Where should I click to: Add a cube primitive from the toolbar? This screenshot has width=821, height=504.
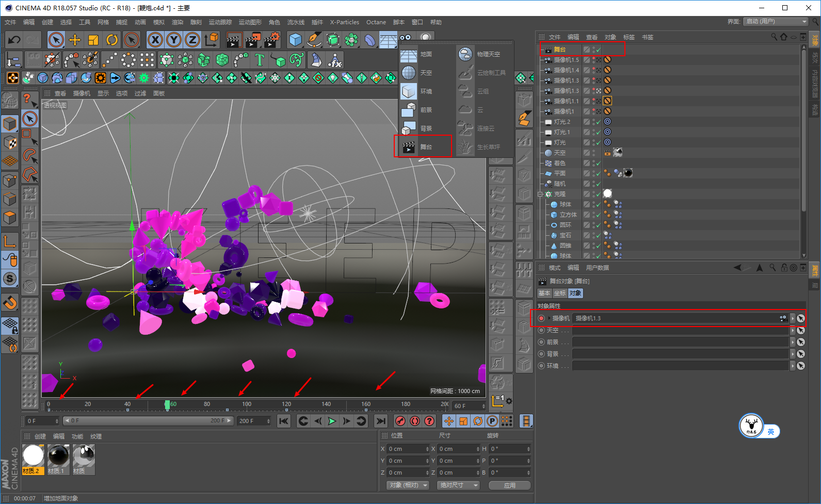click(295, 40)
